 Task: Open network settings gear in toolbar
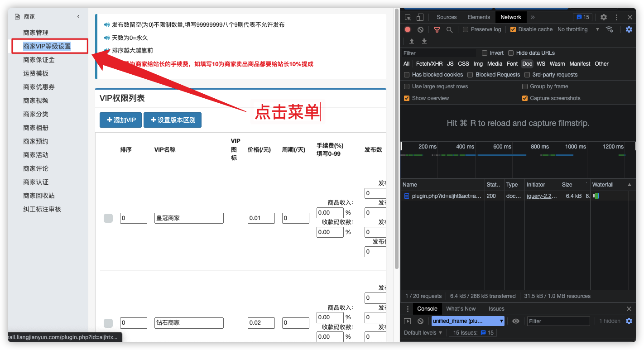click(x=629, y=29)
